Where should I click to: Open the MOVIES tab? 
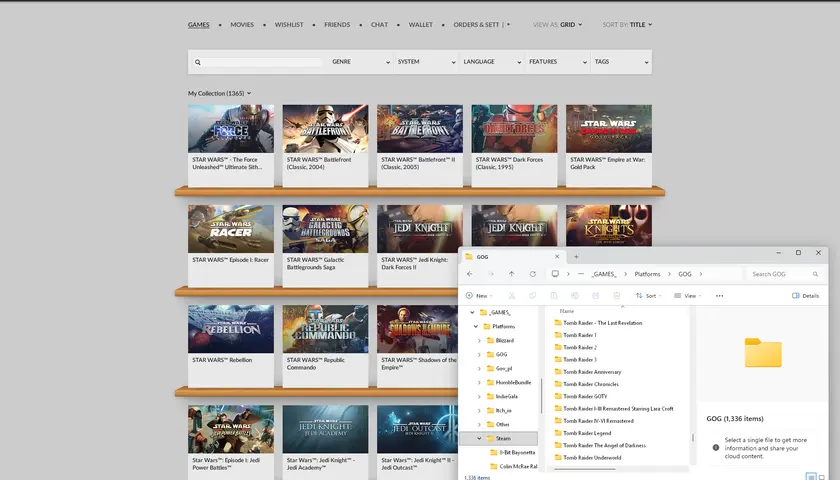coord(242,25)
